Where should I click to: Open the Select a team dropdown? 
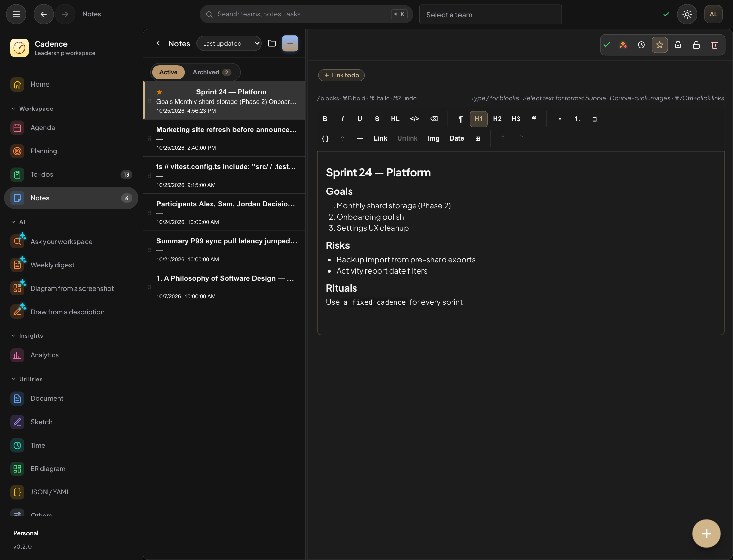pos(490,15)
